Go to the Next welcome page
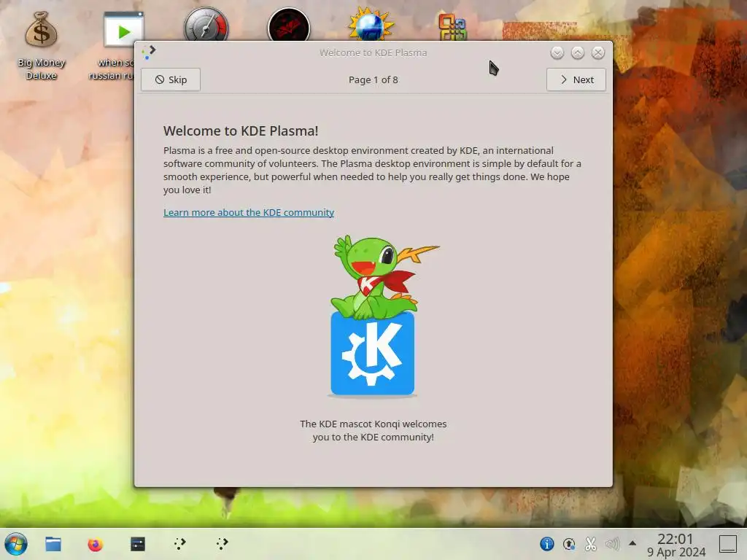Image resolution: width=747 pixels, height=560 pixels. click(x=576, y=79)
